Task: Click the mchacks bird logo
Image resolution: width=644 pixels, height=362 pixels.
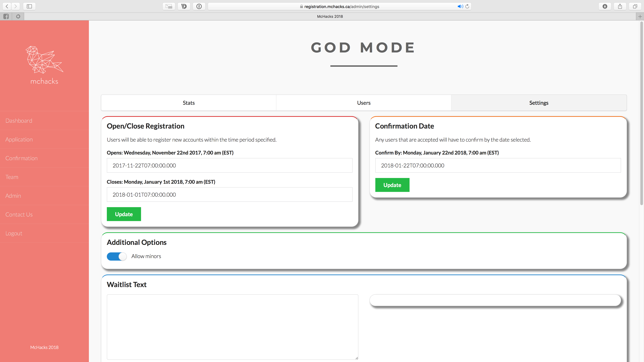Action: (44, 60)
